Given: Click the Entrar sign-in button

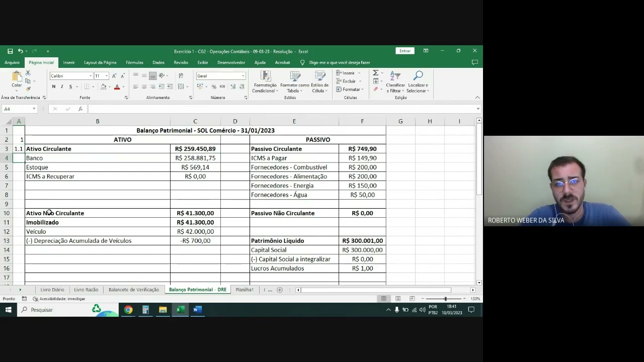Looking at the screenshot, I should pyautogui.click(x=405, y=51).
